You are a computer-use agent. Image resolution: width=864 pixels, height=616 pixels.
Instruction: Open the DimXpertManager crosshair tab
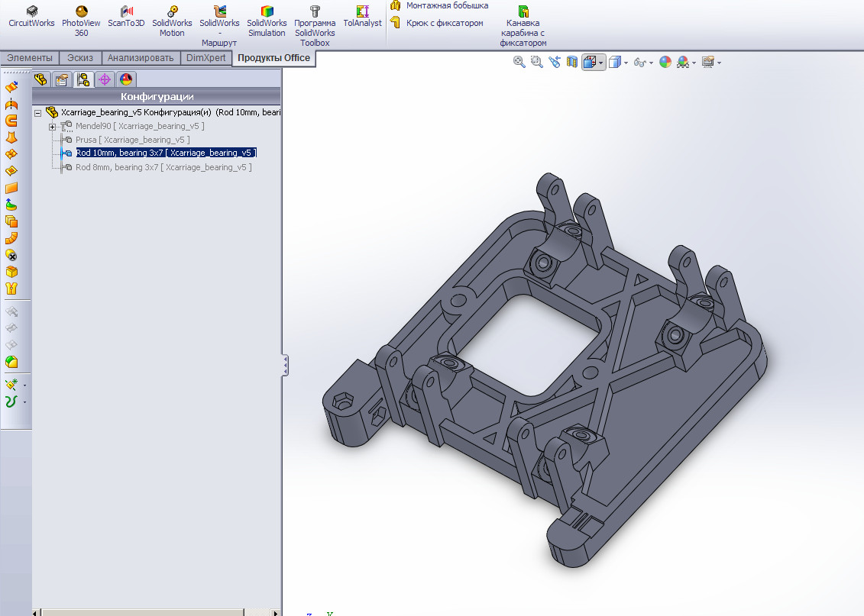coord(105,79)
